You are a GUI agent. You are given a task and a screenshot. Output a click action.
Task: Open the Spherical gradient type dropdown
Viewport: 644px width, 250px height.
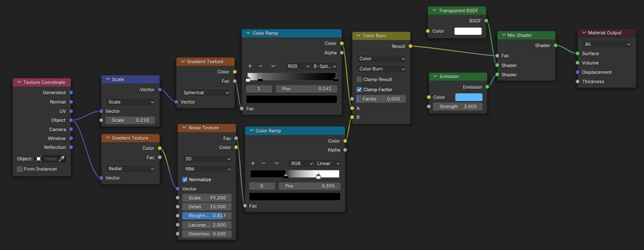pos(206,92)
